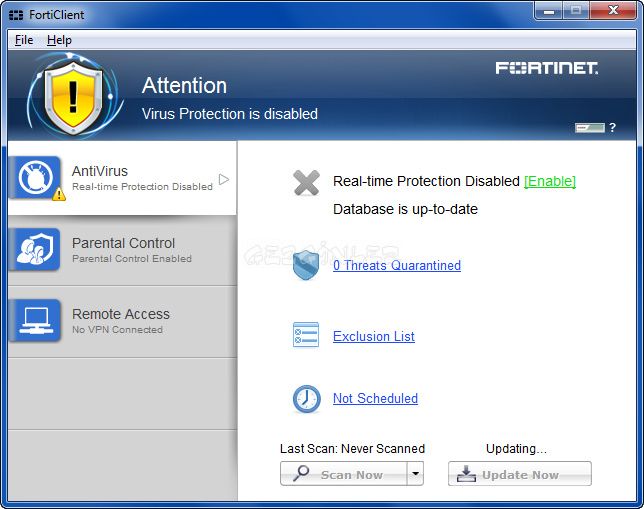Click the 'Updating...' status text

coord(516,449)
